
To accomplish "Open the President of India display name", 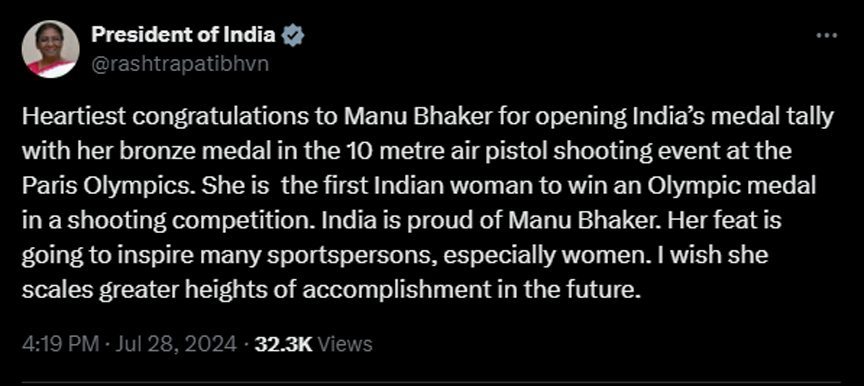I will click(x=183, y=35).
